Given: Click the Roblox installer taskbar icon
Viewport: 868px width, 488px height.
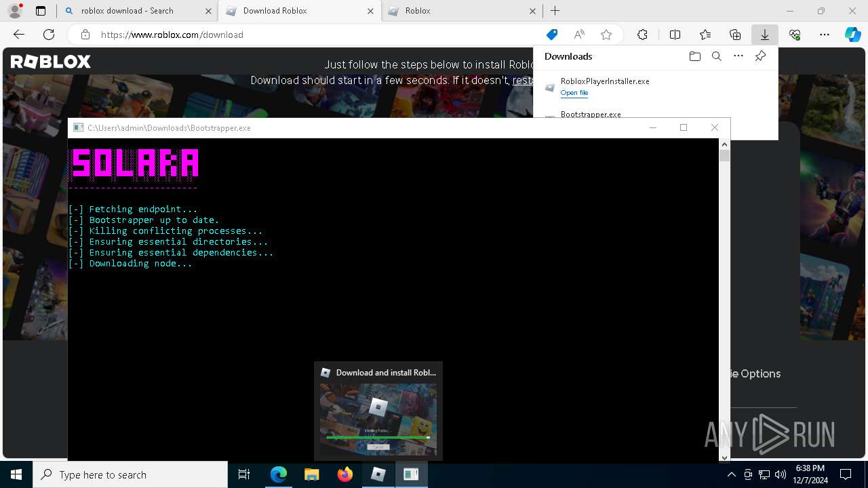Looking at the screenshot, I should tap(378, 474).
